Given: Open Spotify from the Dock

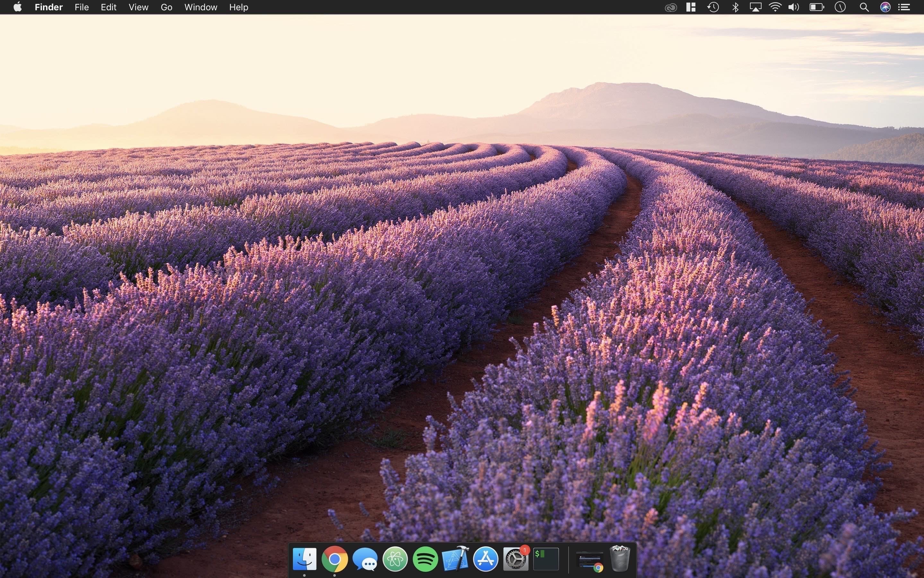Looking at the screenshot, I should click(x=425, y=559).
